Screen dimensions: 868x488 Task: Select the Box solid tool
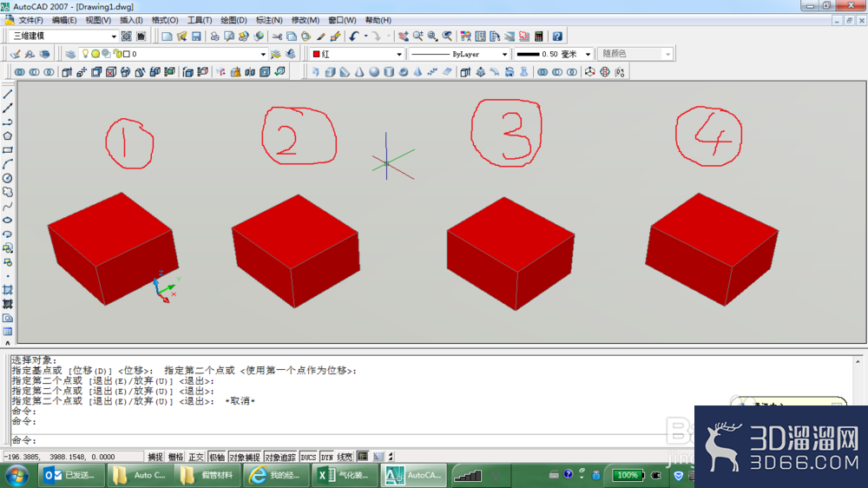point(331,72)
